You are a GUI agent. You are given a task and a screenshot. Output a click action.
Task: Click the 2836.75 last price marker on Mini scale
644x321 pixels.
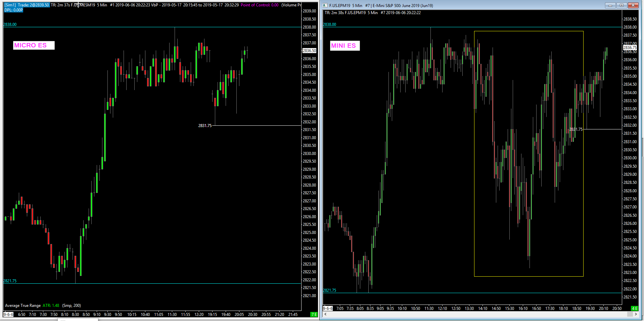point(630,48)
